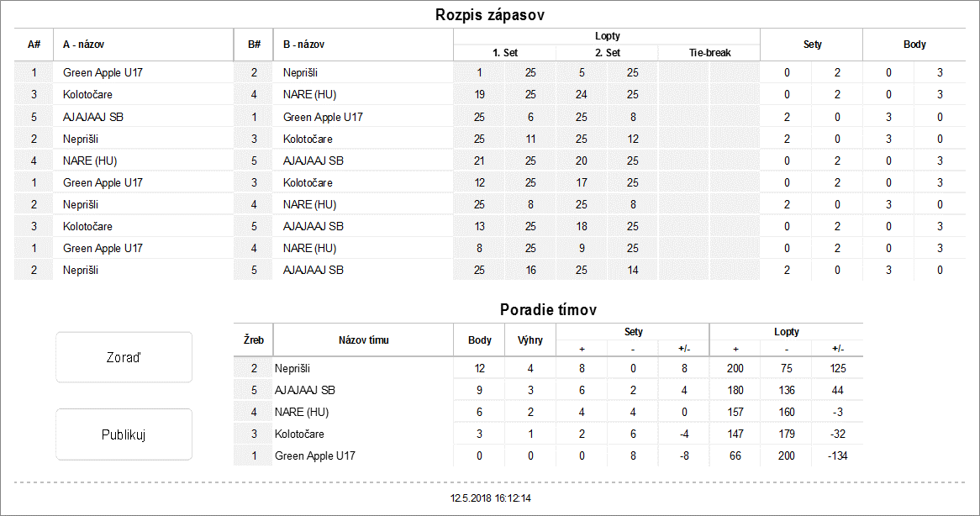Click the "A - názov" column header

[x=84, y=45]
